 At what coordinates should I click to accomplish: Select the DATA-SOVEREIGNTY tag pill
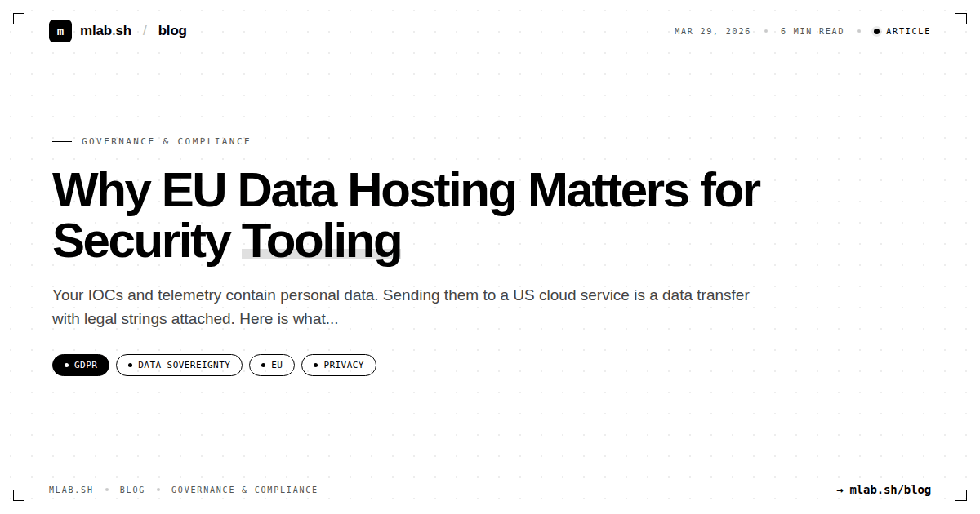[x=179, y=365]
